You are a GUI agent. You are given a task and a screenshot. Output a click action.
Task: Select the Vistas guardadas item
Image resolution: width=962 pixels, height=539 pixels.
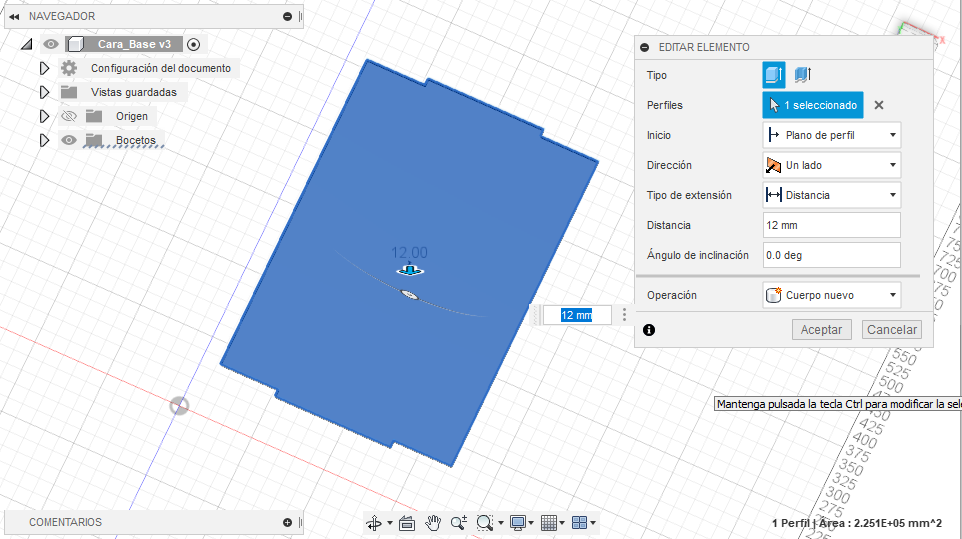click(x=134, y=92)
